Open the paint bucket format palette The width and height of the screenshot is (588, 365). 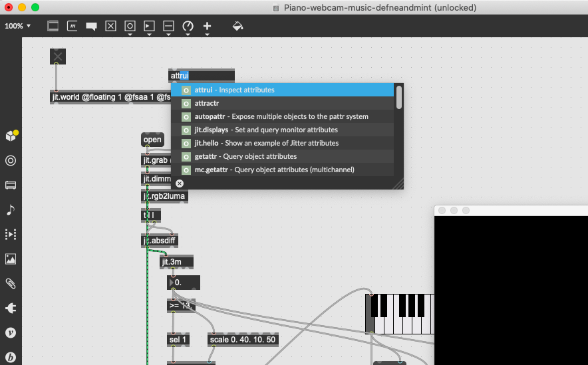237,26
